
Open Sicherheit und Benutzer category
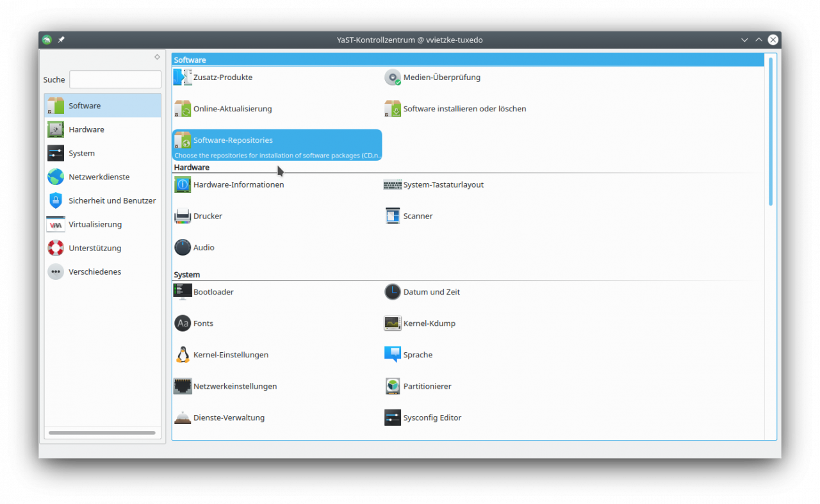[x=102, y=200]
